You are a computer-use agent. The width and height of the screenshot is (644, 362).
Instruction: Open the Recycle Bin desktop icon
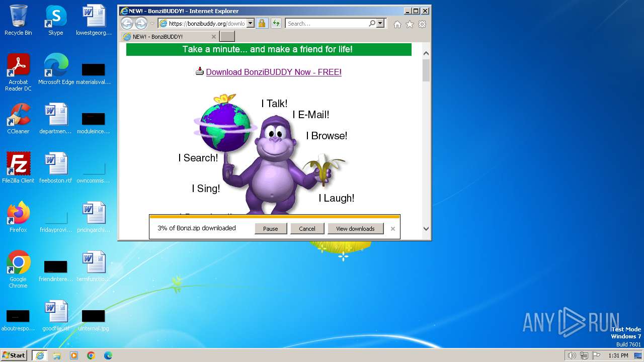point(18,20)
